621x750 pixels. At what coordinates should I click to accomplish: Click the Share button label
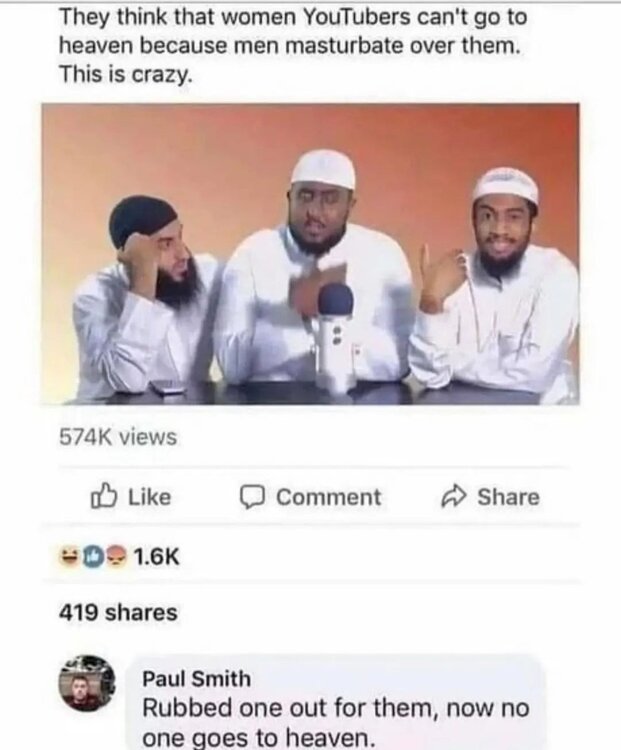508,497
